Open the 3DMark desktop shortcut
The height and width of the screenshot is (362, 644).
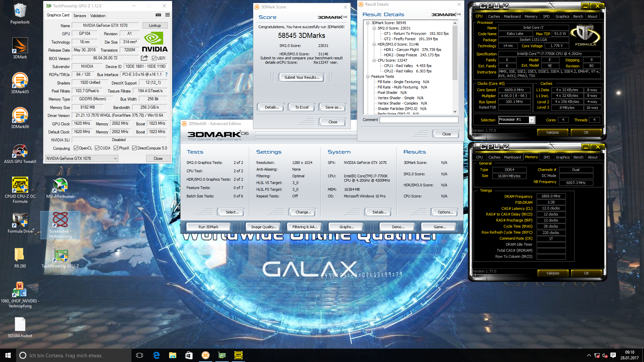coord(20,48)
